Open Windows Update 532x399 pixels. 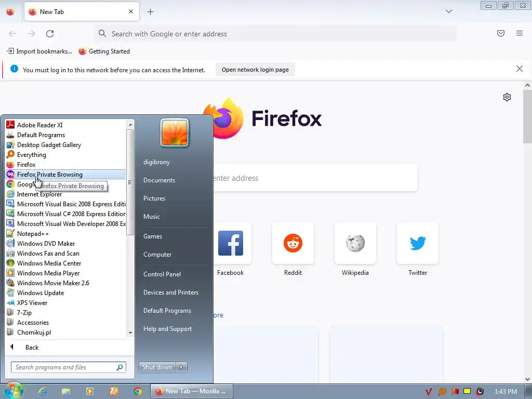(65, 292)
